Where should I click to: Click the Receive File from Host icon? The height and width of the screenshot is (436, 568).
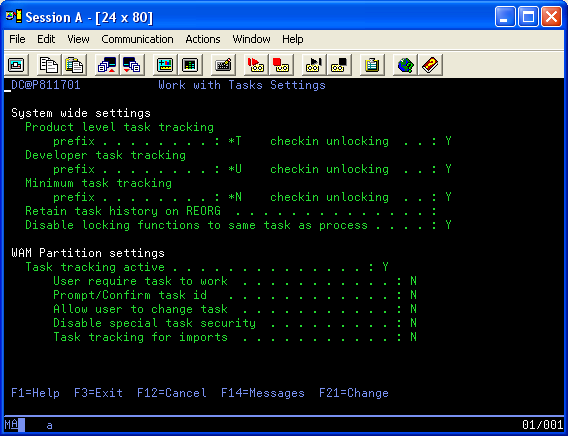[x=131, y=65]
